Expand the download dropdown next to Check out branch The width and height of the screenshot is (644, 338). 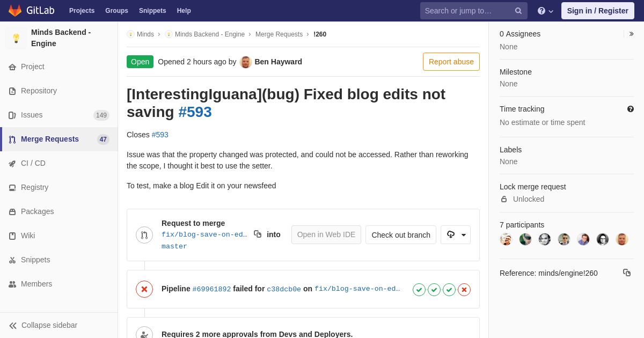[456, 234]
